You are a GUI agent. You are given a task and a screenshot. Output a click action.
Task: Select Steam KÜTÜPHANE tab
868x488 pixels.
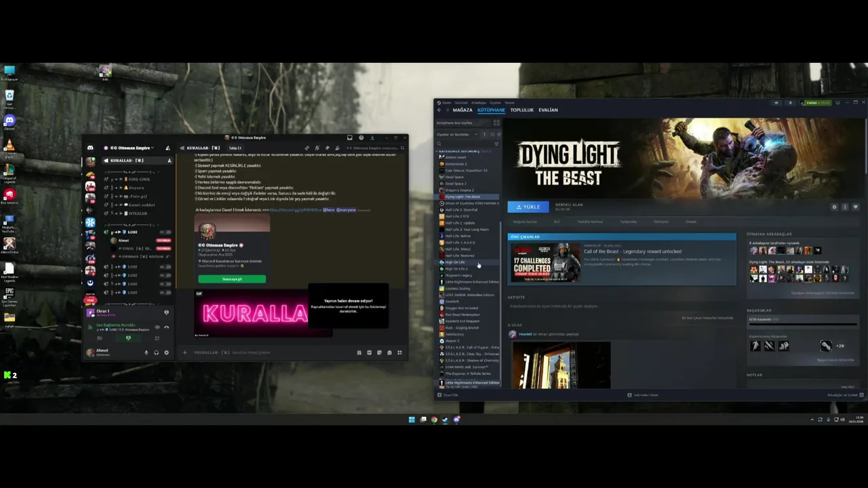click(491, 110)
